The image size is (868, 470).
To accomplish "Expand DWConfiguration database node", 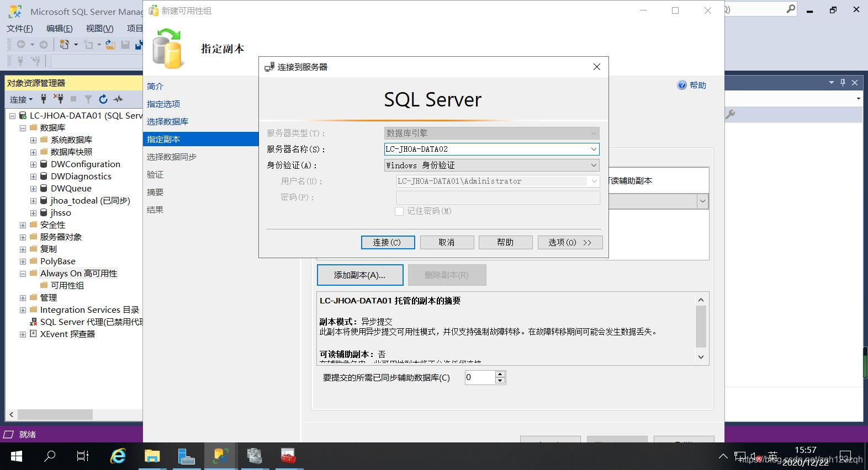I will (x=33, y=164).
